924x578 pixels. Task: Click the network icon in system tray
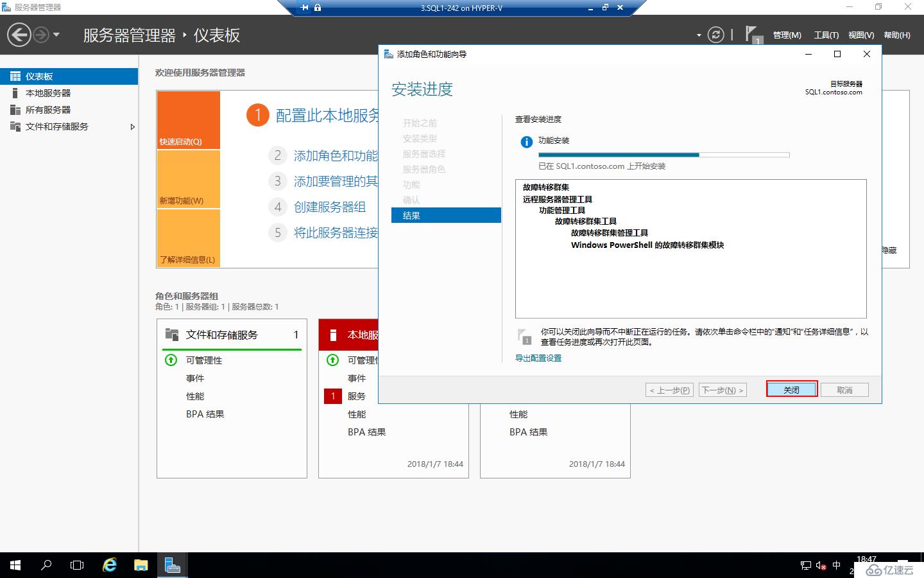[806, 566]
